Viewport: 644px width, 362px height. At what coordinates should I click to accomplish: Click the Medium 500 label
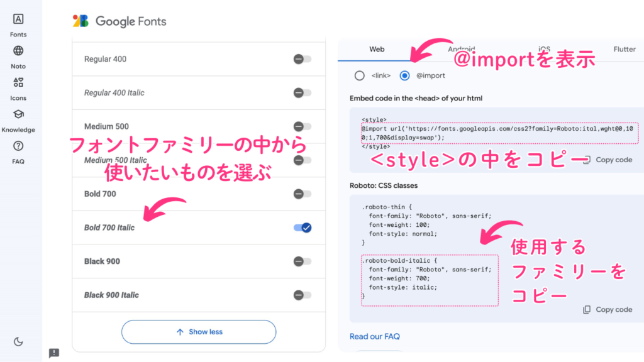(x=106, y=126)
